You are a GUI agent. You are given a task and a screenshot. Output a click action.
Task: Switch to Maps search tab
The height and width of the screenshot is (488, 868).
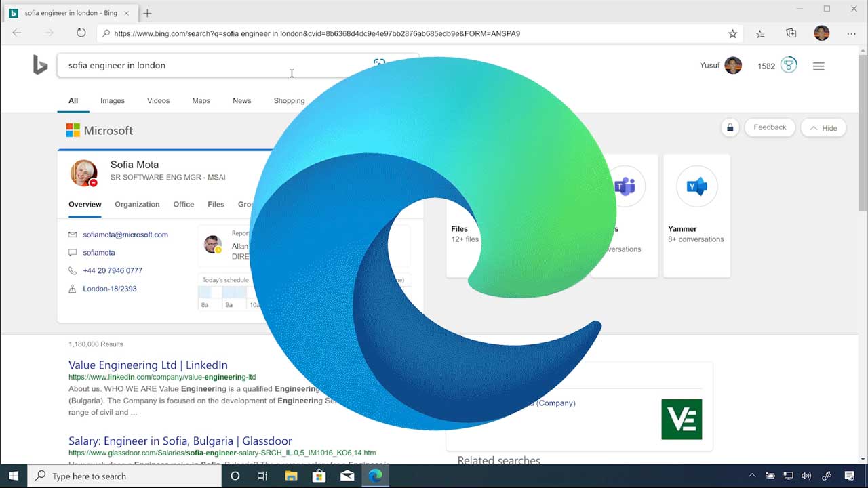[201, 100]
